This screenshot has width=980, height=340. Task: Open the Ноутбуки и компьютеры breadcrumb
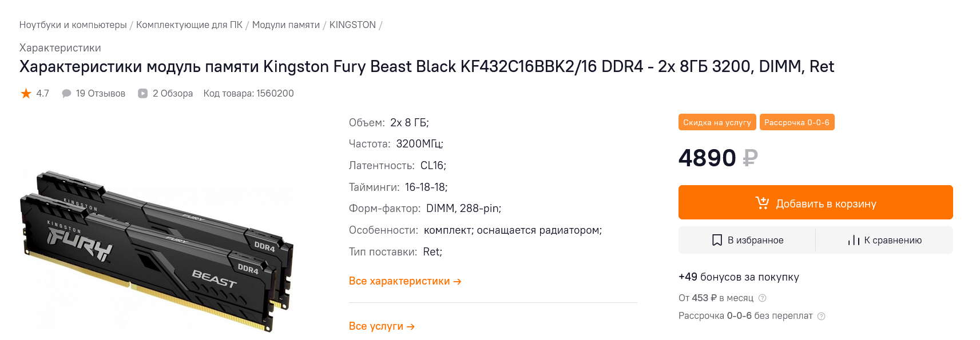(x=73, y=25)
